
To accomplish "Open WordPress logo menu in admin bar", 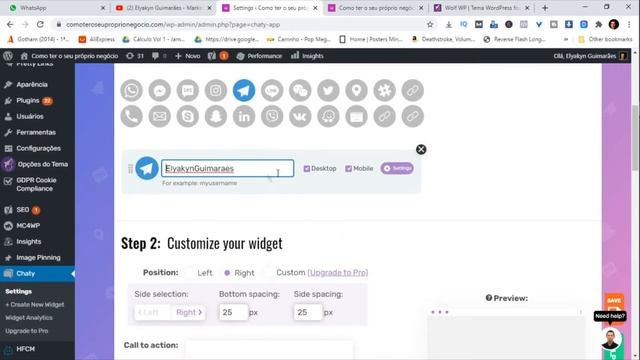I will click(x=8, y=56).
